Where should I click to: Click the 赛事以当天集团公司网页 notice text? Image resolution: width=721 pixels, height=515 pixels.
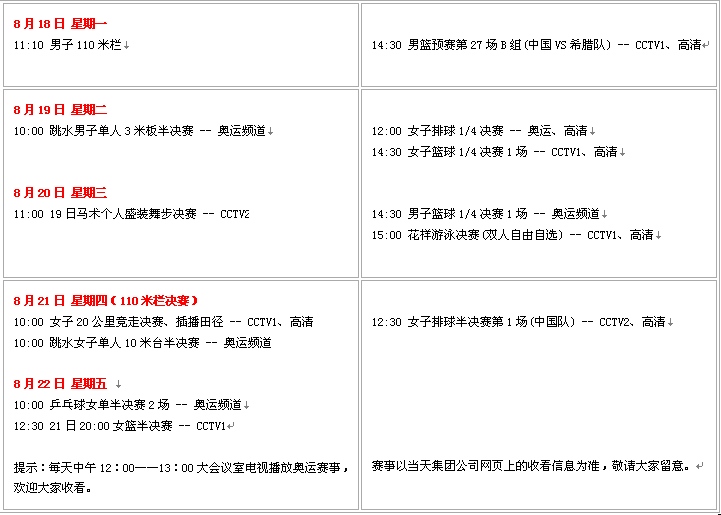(535, 466)
